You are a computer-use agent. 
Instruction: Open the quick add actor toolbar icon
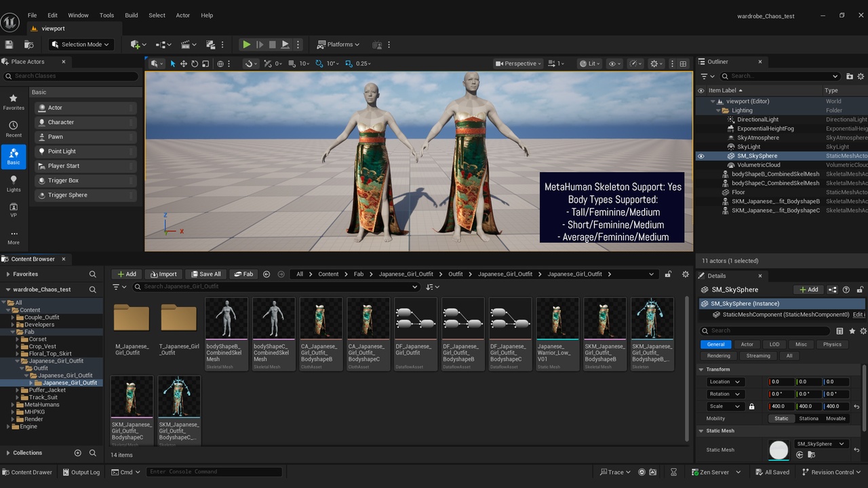[x=138, y=45]
